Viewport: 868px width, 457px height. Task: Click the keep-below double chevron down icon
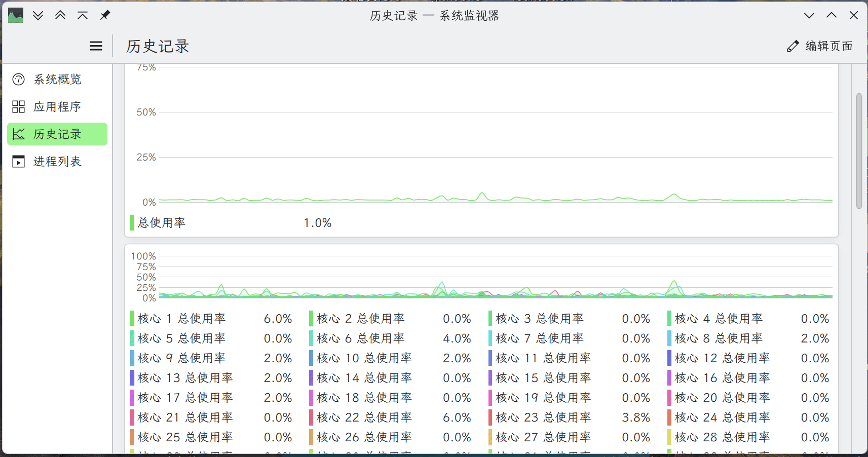coord(38,15)
